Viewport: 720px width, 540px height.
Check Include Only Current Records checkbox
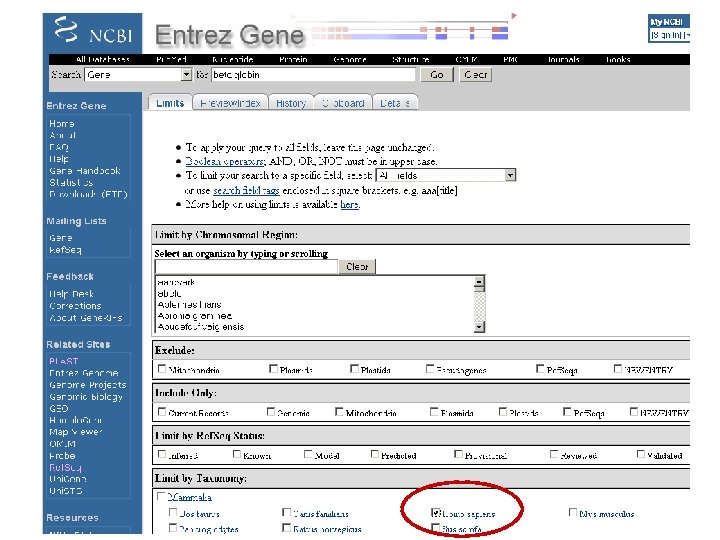pyautogui.click(x=162, y=412)
